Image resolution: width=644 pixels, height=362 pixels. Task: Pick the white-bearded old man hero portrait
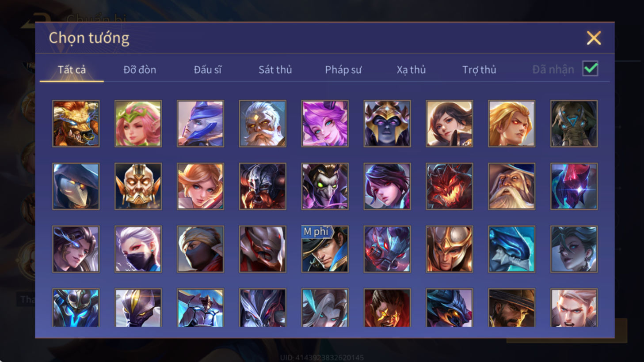[x=263, y=124]
